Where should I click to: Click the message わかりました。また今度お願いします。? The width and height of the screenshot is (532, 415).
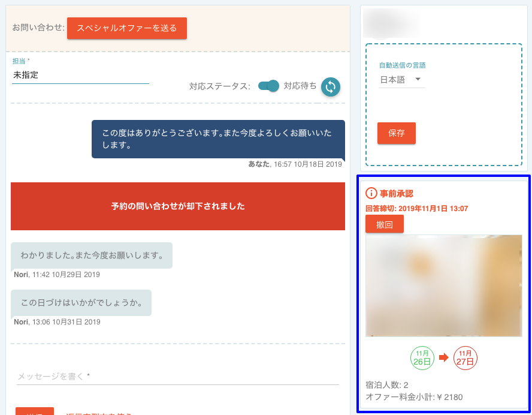tap(92, 255)
